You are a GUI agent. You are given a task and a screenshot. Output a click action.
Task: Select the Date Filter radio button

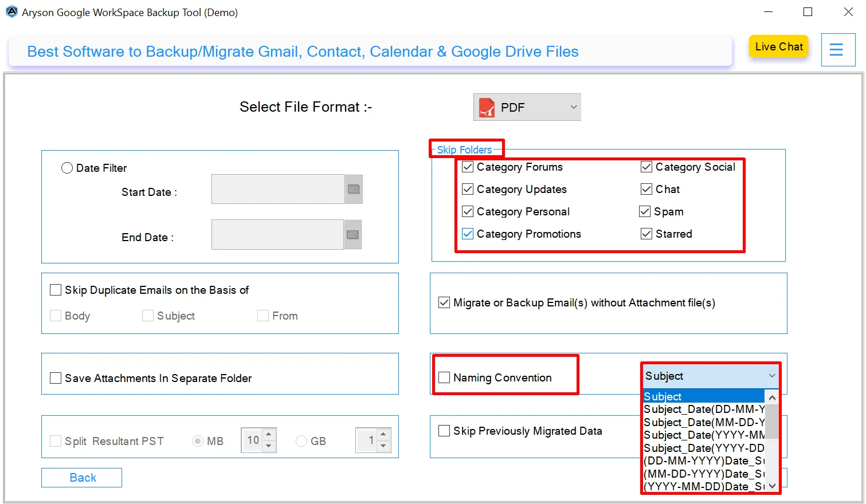click(67, 168)
